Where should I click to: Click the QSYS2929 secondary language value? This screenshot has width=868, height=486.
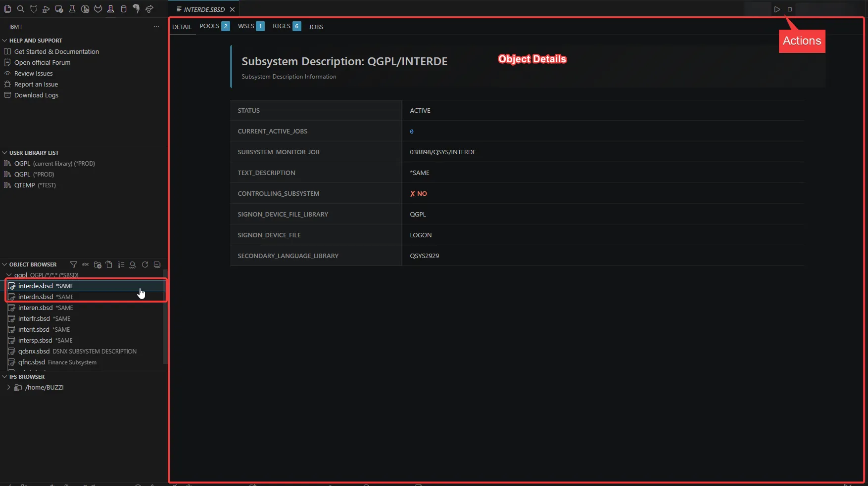pos(425,256)
